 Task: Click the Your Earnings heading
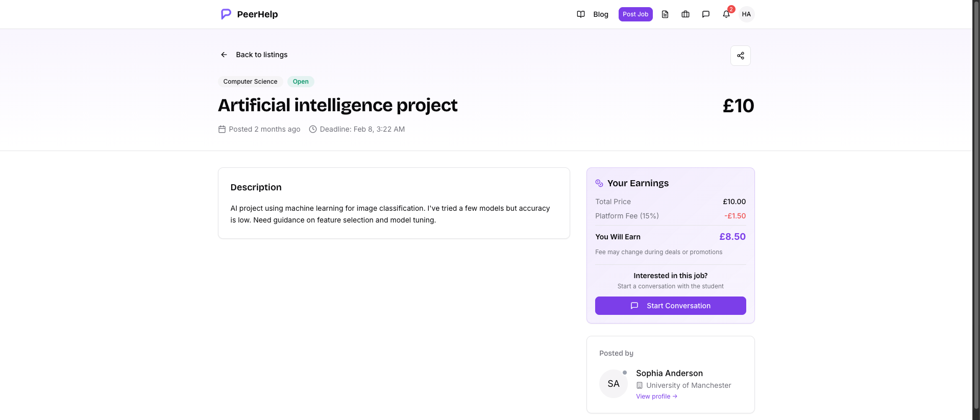[x=638, y=183]
